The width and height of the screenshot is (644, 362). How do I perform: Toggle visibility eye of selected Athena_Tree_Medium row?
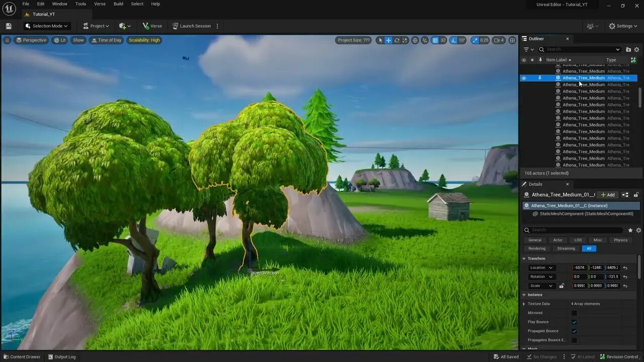tap(524, 78)
